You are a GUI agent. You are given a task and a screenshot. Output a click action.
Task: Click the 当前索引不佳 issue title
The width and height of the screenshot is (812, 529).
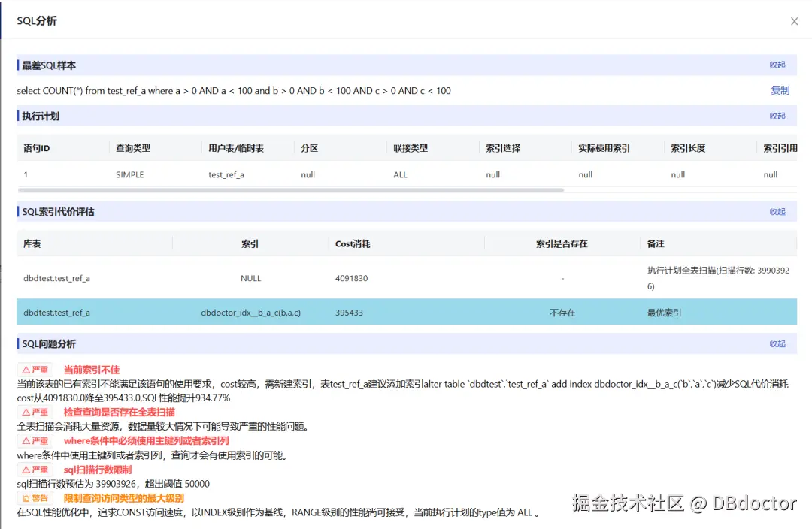(91, 370)
